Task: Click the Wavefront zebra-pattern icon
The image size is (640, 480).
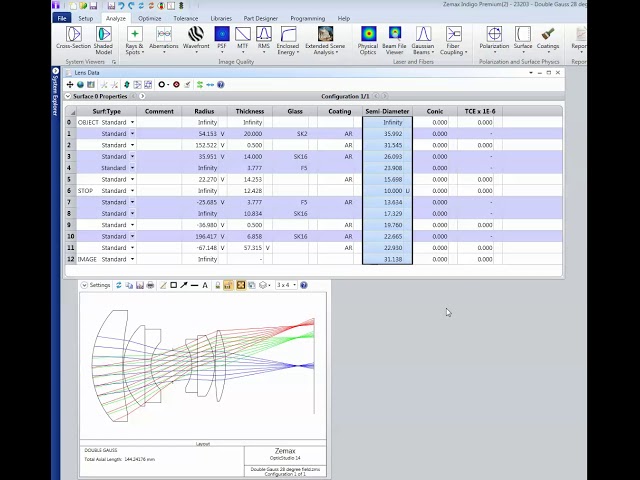Action: pyautogui.click(x=196, y=34)
